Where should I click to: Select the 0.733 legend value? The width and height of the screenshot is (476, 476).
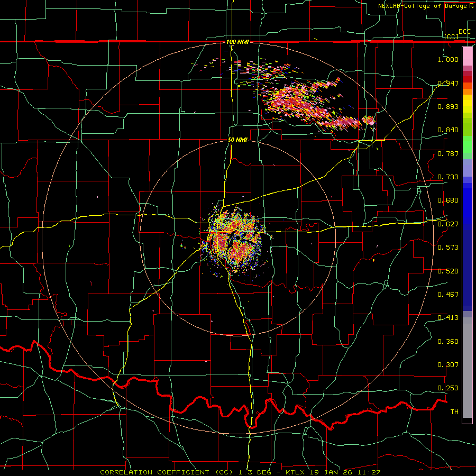[448, 177]
